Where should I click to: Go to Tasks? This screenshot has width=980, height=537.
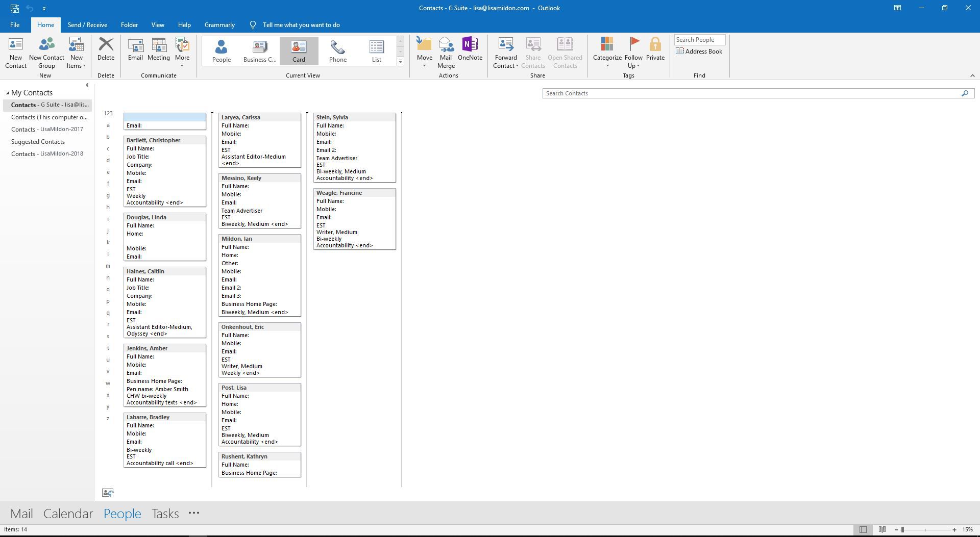(x=165, y=514)
